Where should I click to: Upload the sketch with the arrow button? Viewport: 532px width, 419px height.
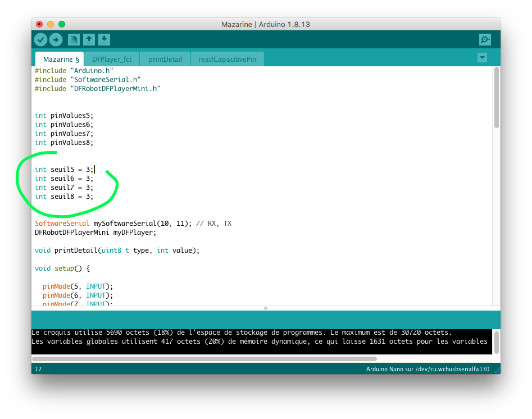(56, 39)
